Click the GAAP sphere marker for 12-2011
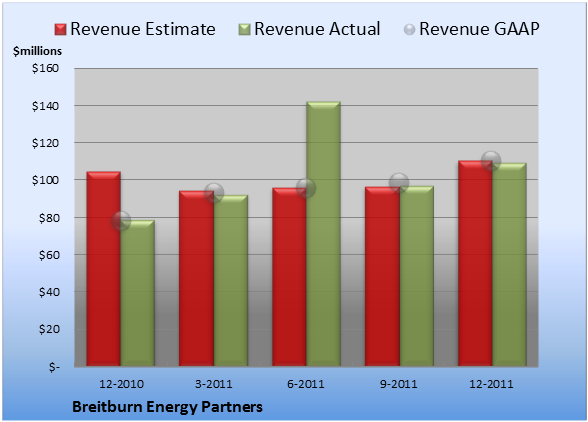 [491, 161]
